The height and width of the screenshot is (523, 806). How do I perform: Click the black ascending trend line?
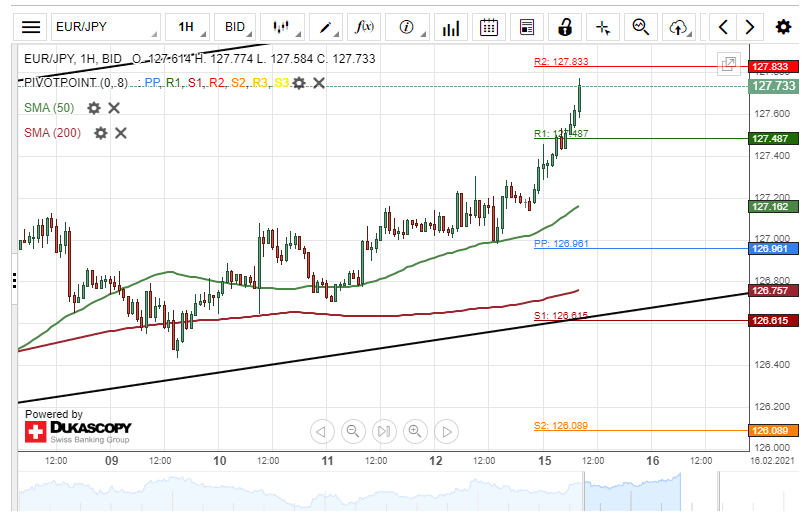[383, 348]
